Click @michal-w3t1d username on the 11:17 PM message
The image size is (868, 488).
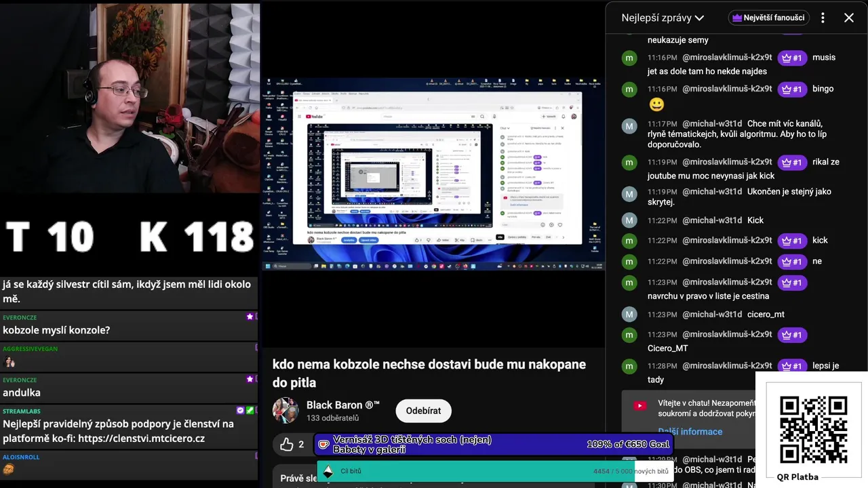[712, 123]
